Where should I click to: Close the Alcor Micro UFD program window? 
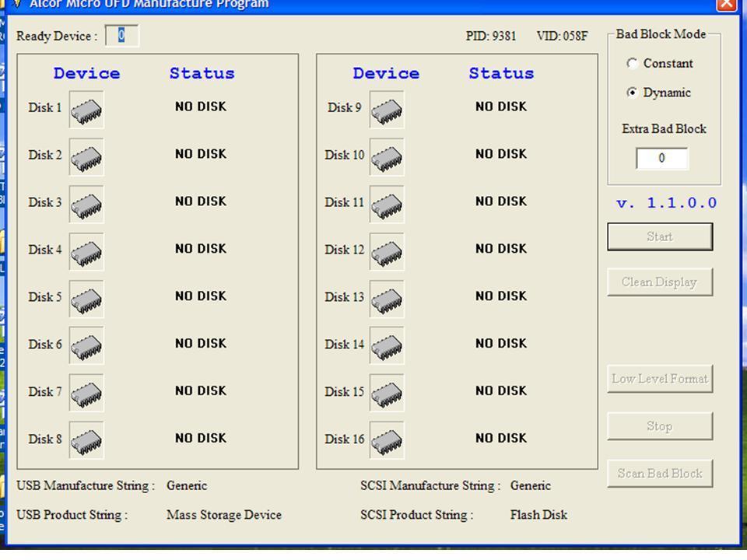(x=726, y=4)
